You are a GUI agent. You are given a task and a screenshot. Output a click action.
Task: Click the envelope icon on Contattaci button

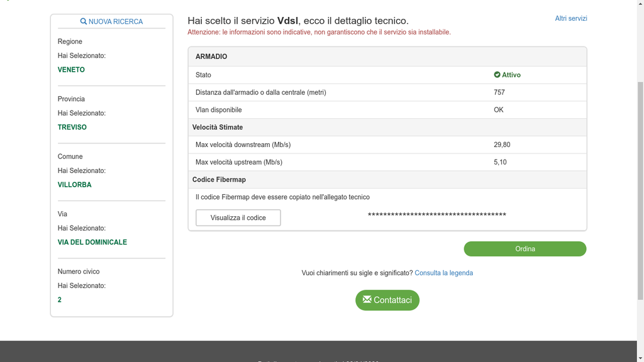point(367,299)
